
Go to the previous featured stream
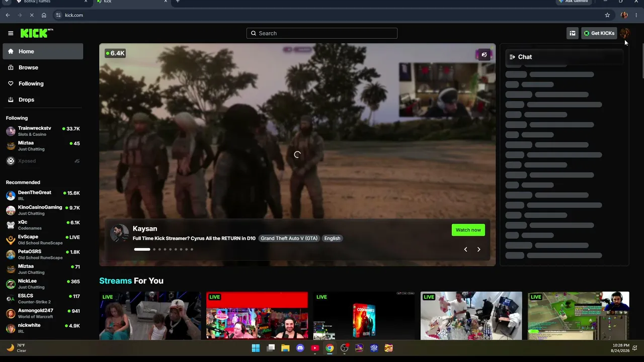tap(465, 249)
